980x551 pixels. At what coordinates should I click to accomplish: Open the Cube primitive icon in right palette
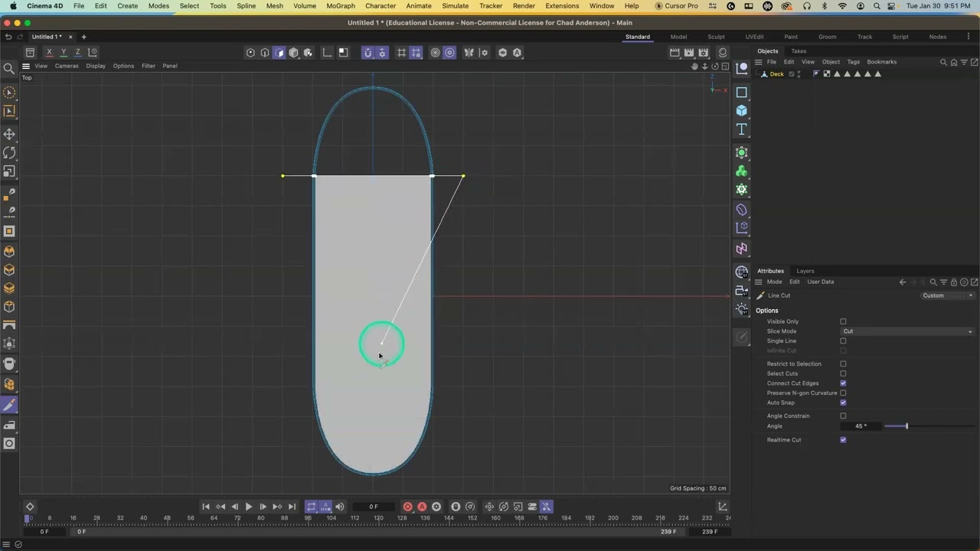point(741,111)
